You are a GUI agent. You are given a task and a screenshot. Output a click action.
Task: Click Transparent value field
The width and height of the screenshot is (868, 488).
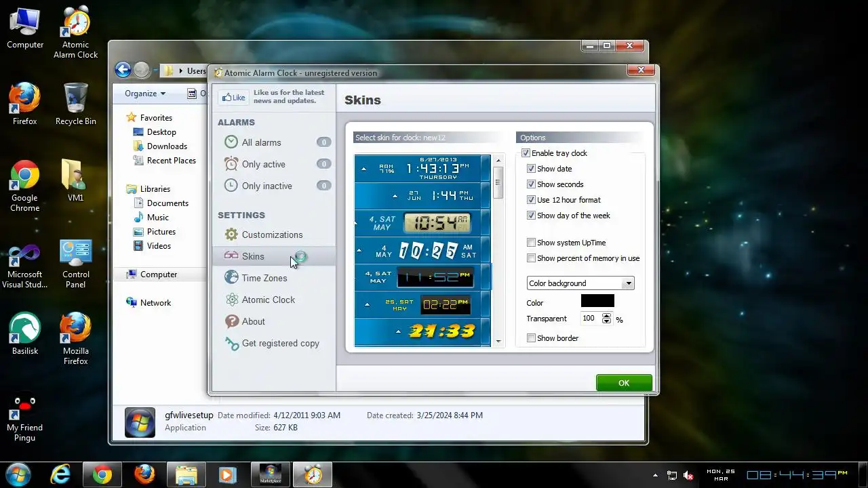(591, 319)
